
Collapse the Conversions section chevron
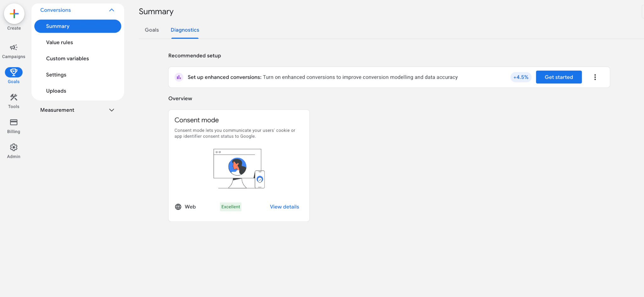112,10
